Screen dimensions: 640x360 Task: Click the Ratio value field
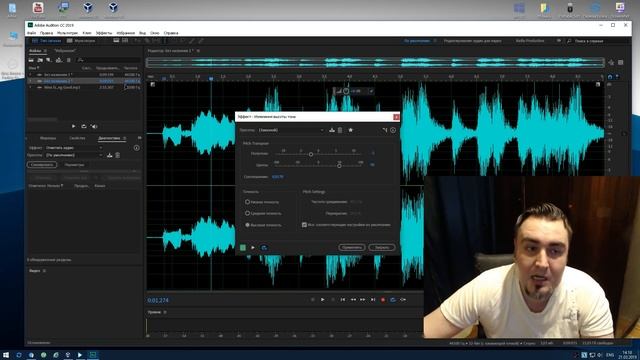pos(278,177)
